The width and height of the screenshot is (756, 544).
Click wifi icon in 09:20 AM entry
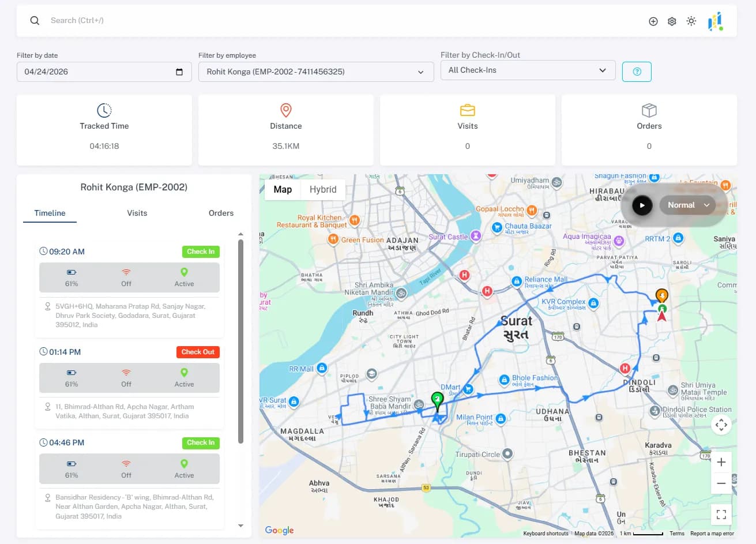126,272
